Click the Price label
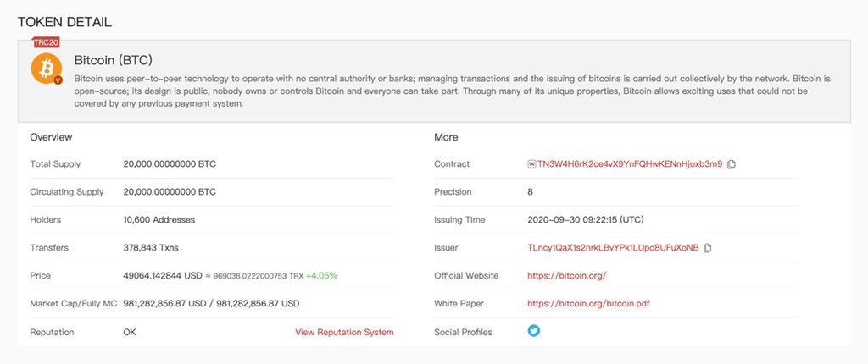 tap(40, 275)
